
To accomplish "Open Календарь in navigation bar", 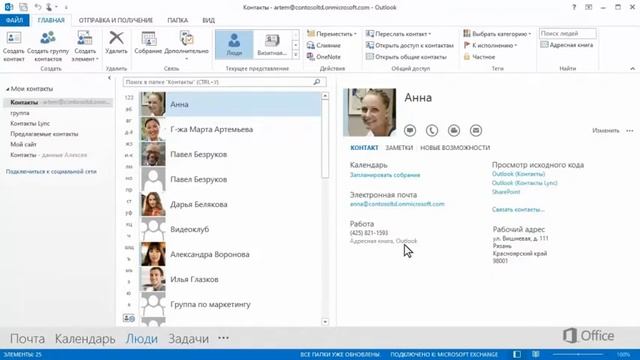I will 85,338.
